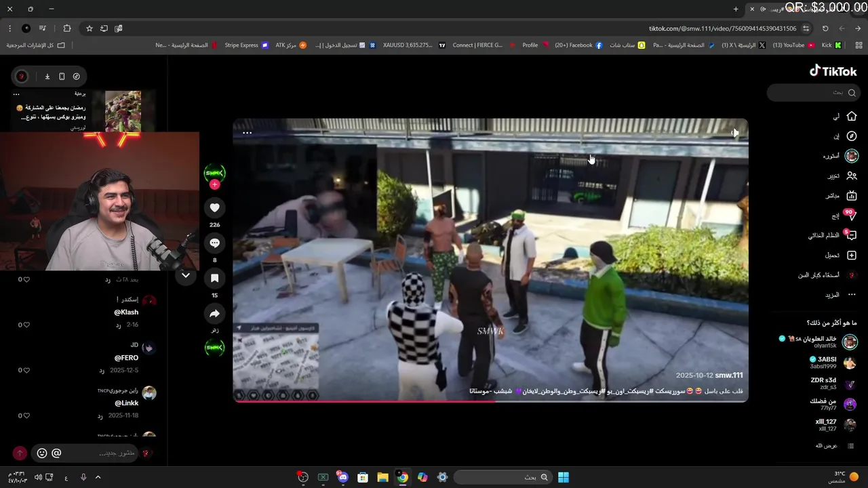The image size is (868, 488).
Task: Open messages icon with 5 badge
Action: (x=850, y=235)
